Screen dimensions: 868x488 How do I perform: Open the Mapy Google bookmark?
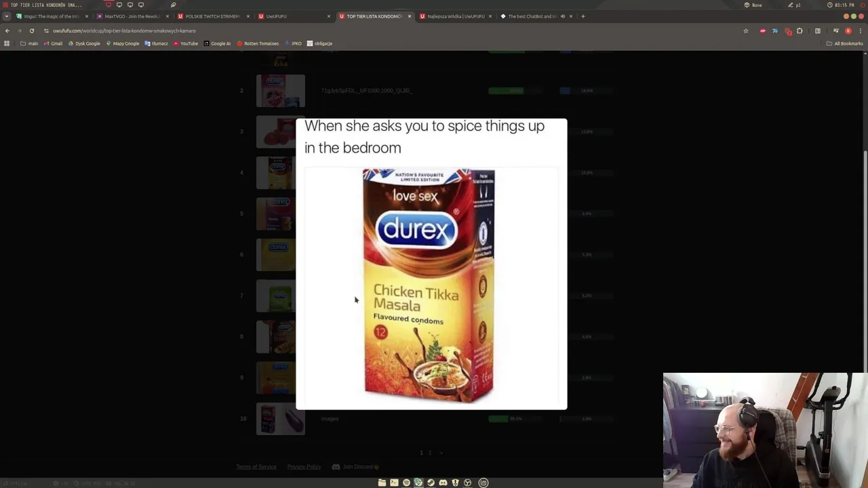click(x=123, y=43)
